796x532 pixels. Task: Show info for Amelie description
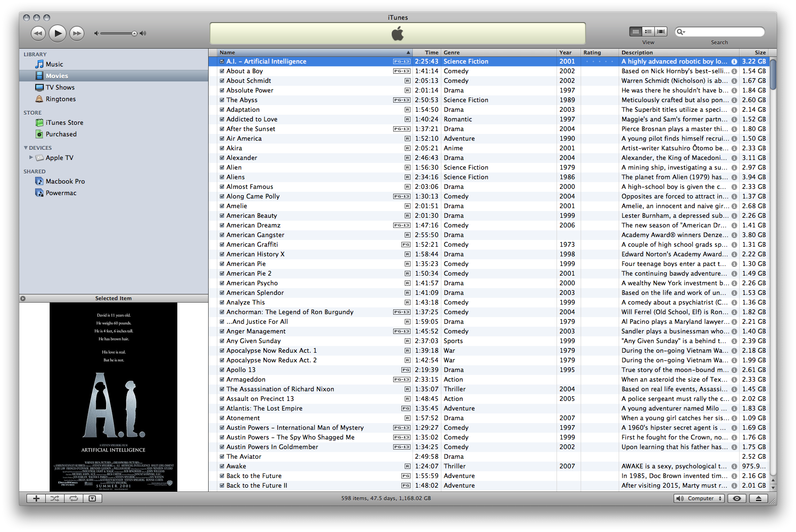[x=734, y=206]
